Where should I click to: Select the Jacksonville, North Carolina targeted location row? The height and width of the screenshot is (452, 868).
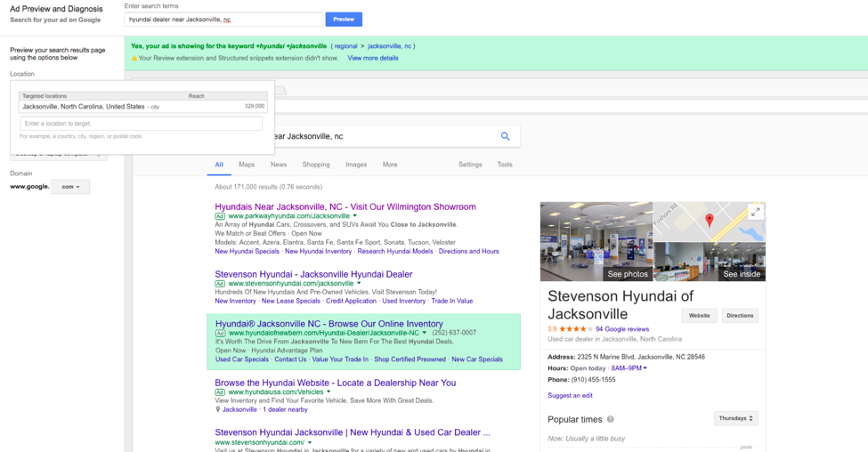pyautogui.click(x=142, y=107)
